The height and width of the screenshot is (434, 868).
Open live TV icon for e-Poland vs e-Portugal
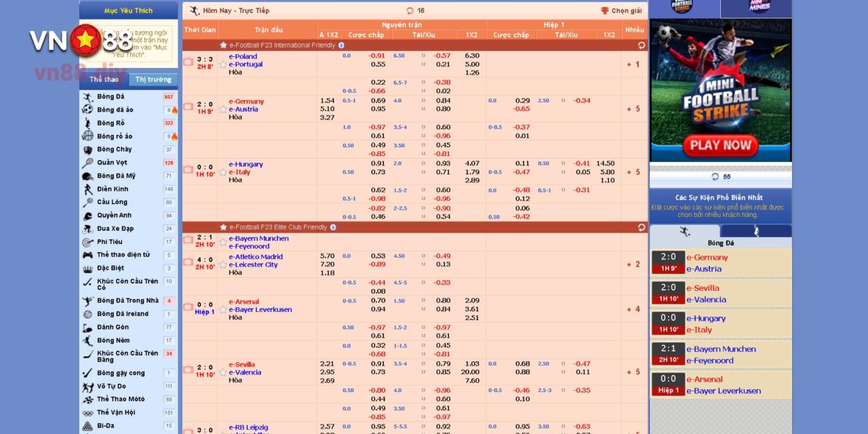(x=188, y=62)
